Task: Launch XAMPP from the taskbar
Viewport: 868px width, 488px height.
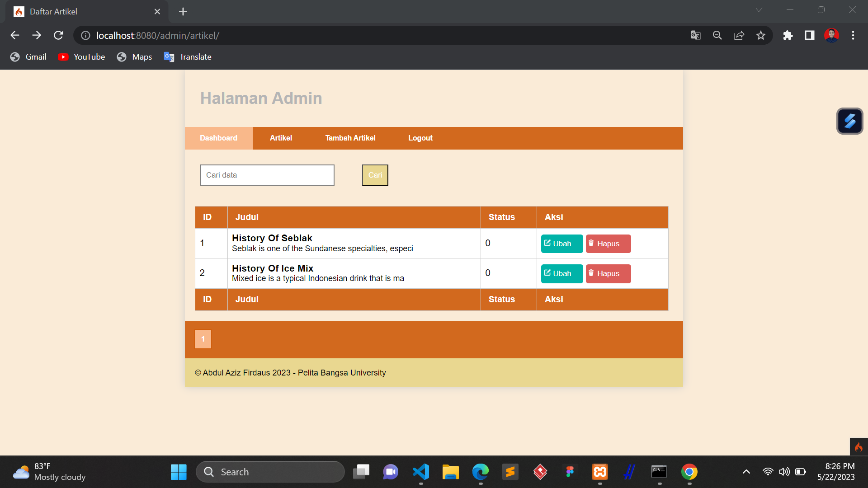Action: click(x=599, y=471)
